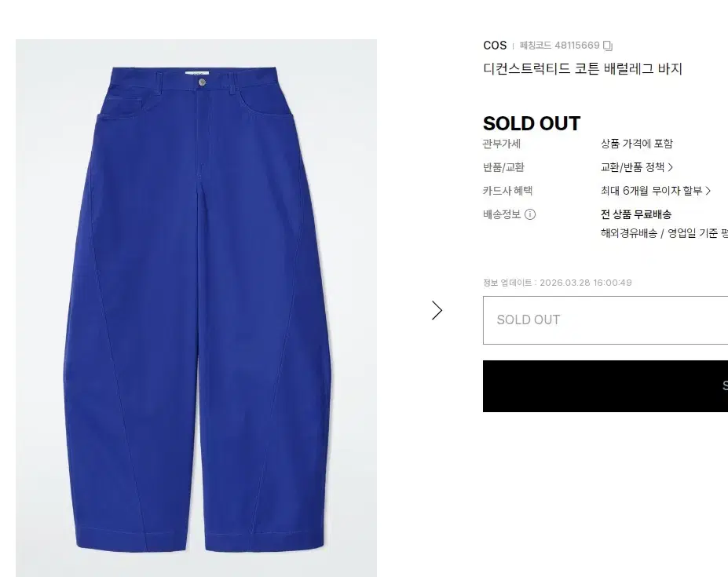Click the 배송정보 label
Viewport: 728px width, 577px height.
[502, 214]
